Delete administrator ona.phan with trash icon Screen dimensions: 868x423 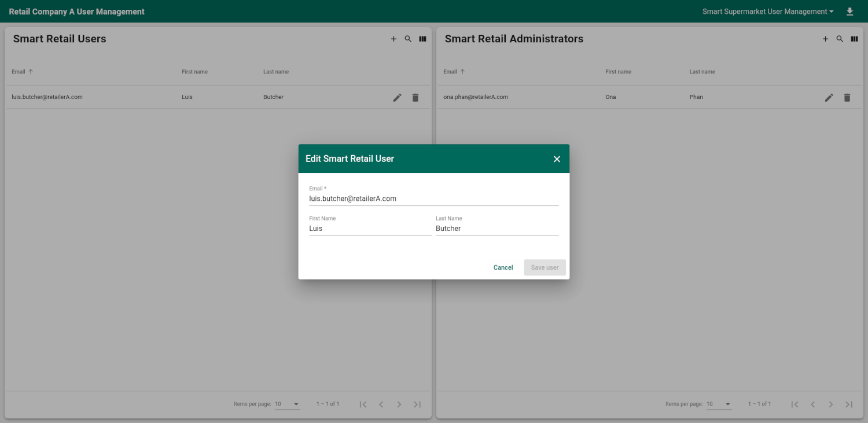(x=847, y=98)
